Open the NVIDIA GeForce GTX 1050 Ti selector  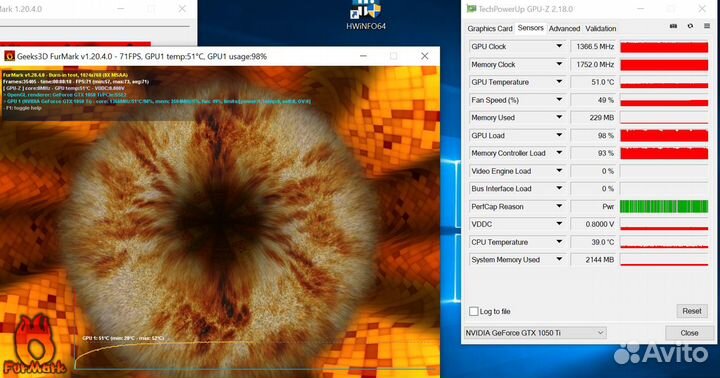(535, 333)
